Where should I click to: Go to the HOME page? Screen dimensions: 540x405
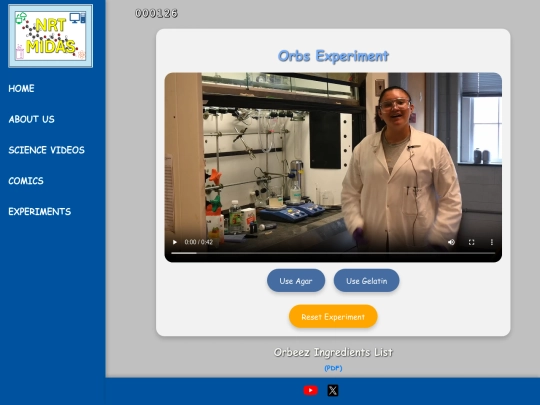tap(21, 89)
